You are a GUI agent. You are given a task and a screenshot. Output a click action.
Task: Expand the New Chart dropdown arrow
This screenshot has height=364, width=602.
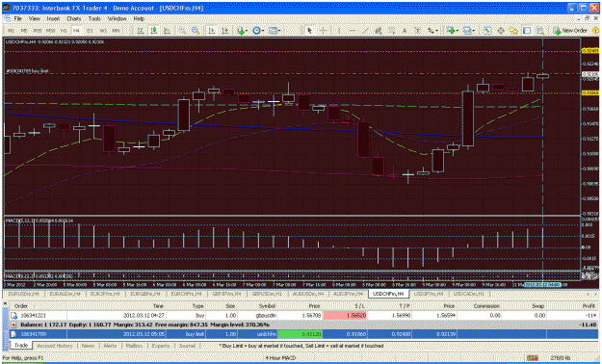pyautogui.click(x=458, y=31)
